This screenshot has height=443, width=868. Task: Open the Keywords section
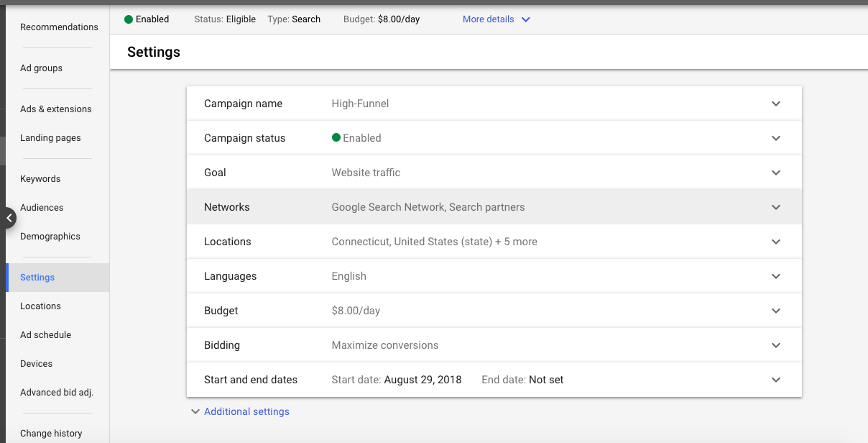pyautogui.click(x=40, y=178)
